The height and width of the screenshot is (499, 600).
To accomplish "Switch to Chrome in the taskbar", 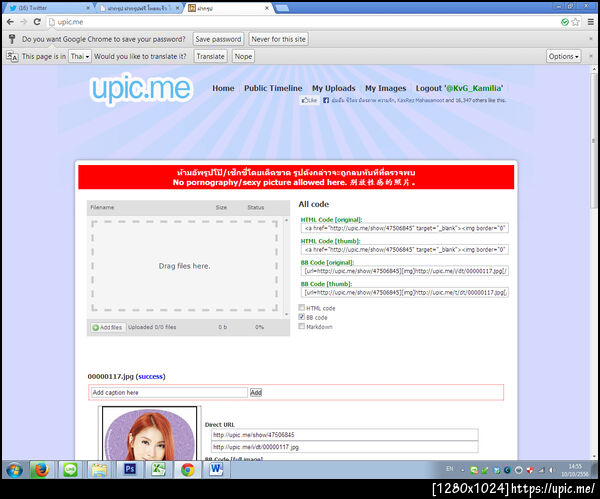I will click(188, 470).
